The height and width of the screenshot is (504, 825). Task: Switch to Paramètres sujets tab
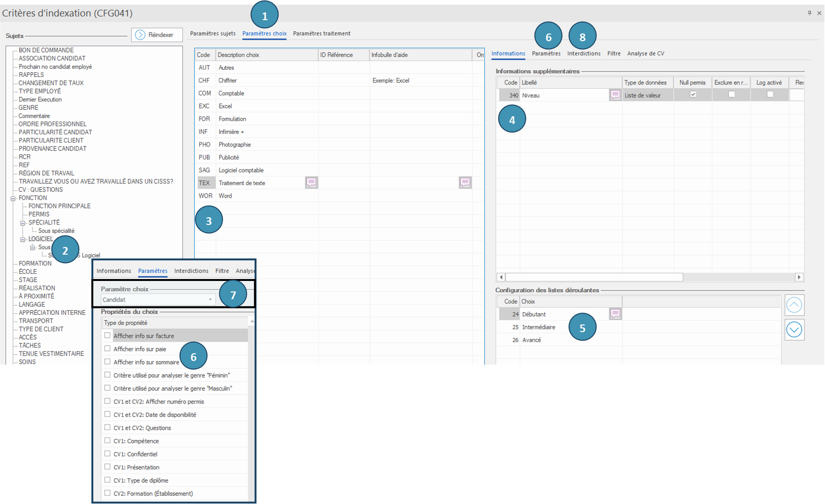tap(212, 34)
